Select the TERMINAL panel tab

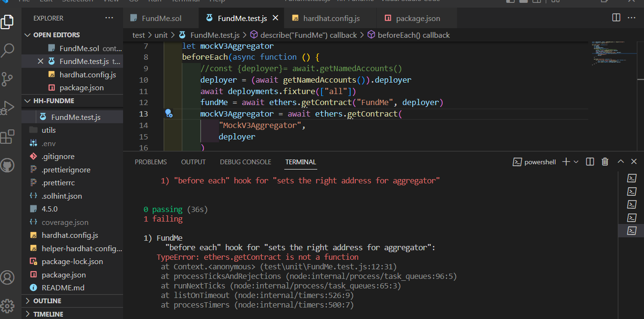pos(301,162)
